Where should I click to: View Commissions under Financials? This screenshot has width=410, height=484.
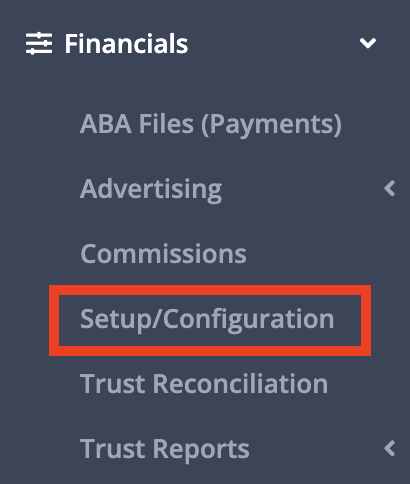click(x=163, y=254)
